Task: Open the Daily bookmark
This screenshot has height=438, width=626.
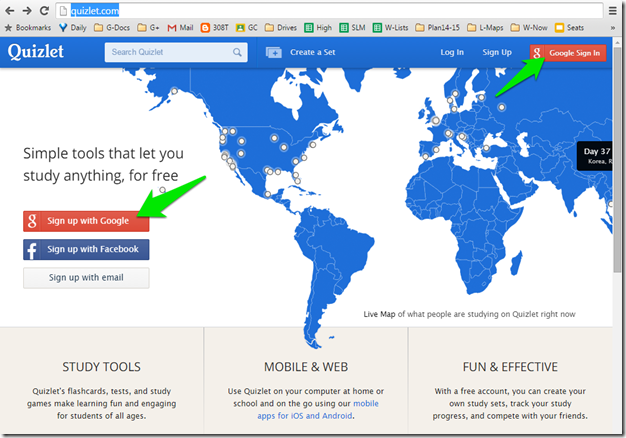Action: (73, 28)
